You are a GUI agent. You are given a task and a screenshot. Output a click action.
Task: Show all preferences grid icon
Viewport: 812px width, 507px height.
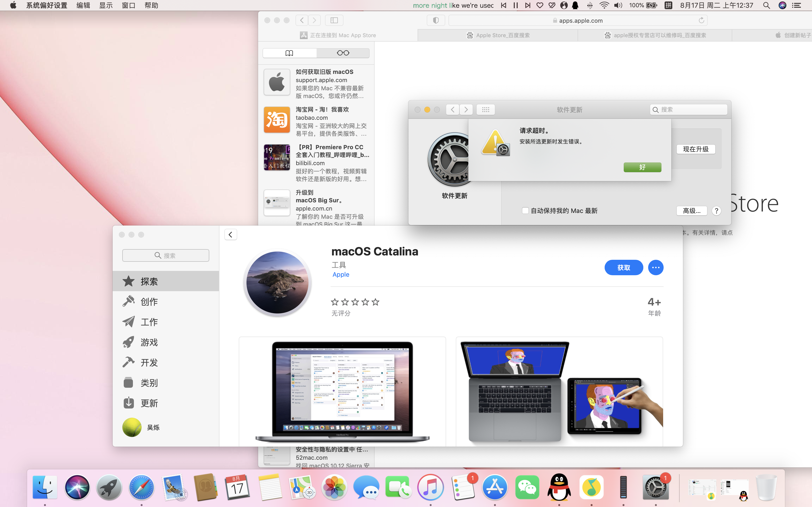(x=485, y=110)
